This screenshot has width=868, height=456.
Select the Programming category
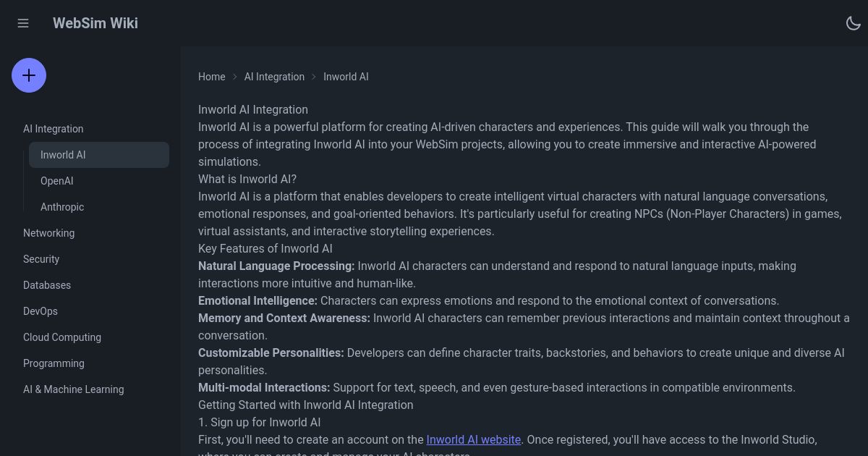click(x=54, y=363)
